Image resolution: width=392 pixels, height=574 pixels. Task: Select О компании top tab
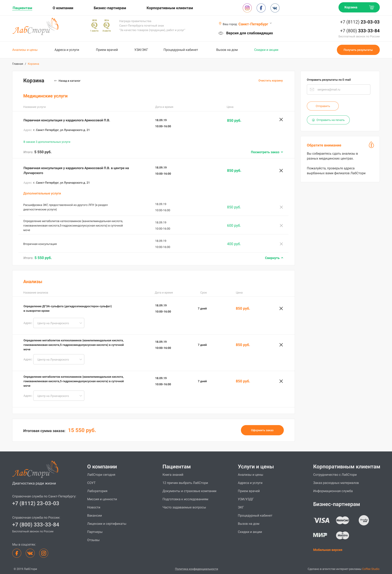63,8
